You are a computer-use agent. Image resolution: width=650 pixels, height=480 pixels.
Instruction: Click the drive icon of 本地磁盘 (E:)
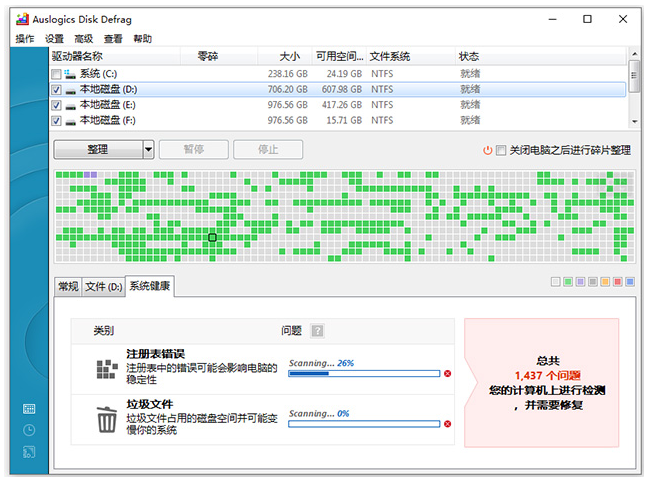pyautogui.click(x=70, y=106)
